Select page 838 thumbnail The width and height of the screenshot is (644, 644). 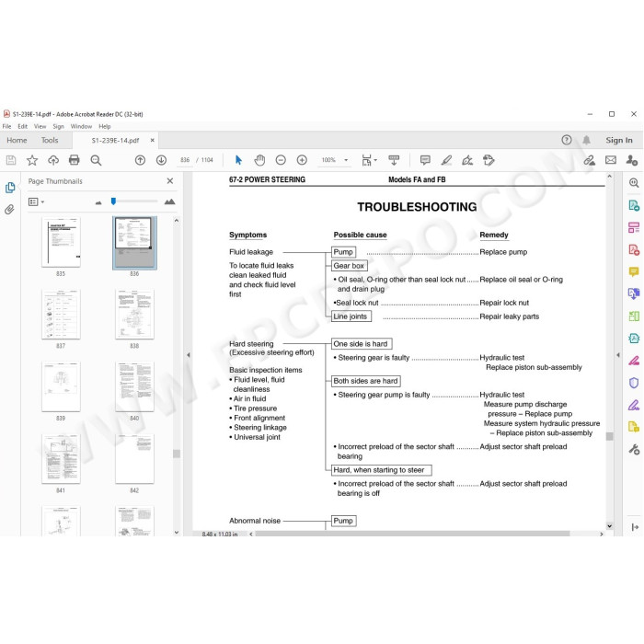[134, 315]
